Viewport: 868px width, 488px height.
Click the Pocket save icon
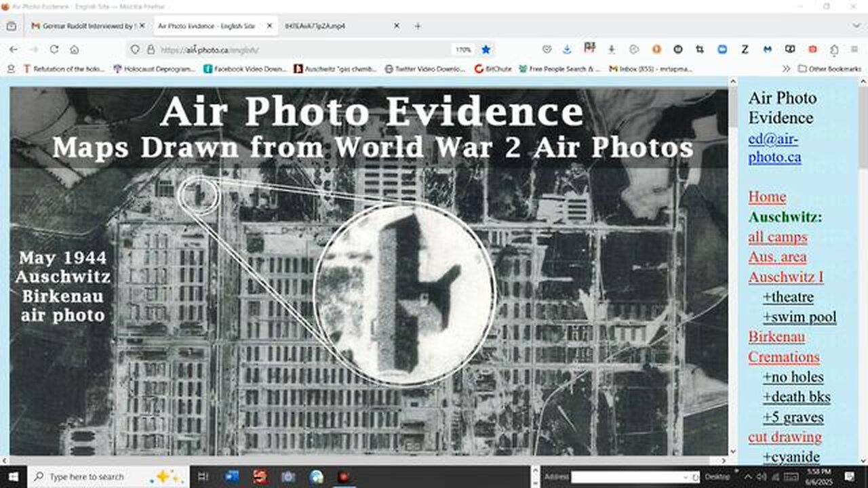pyautogui.click(x=547, y=49)
